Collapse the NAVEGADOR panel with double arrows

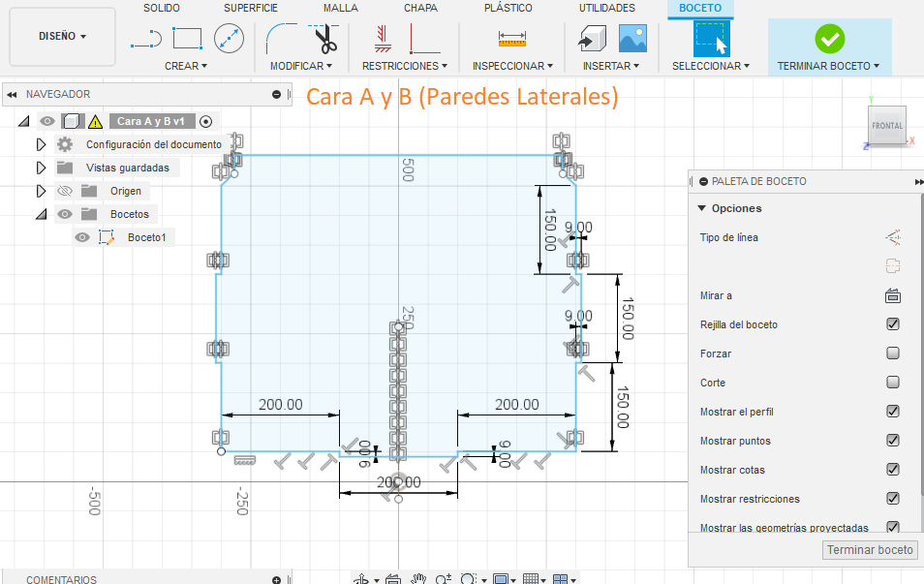pyautogui.click(x=12, y=94)
